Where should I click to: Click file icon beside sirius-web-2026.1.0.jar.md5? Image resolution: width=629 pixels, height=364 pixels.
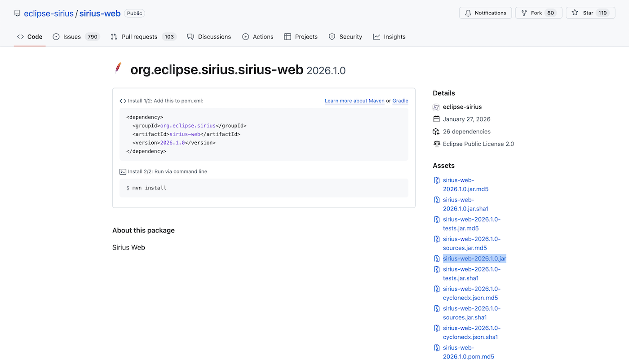[x=437, y=180]
